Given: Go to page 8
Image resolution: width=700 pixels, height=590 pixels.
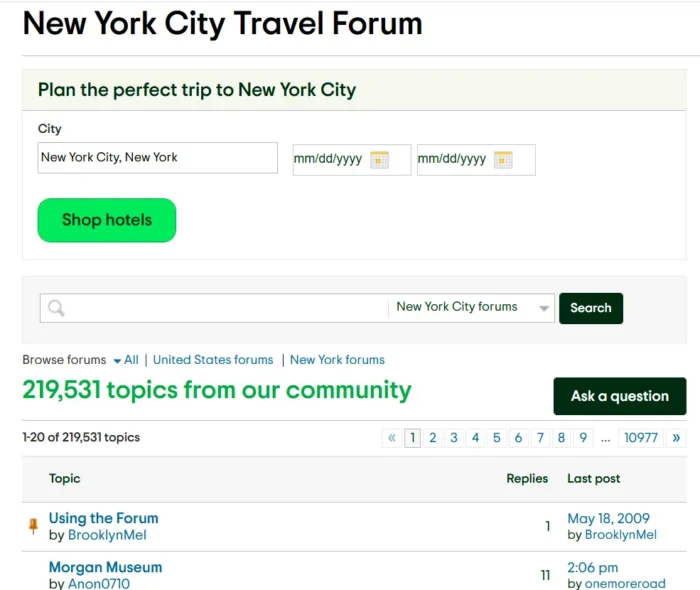Looking at the screenshot, I should point(562,438).
